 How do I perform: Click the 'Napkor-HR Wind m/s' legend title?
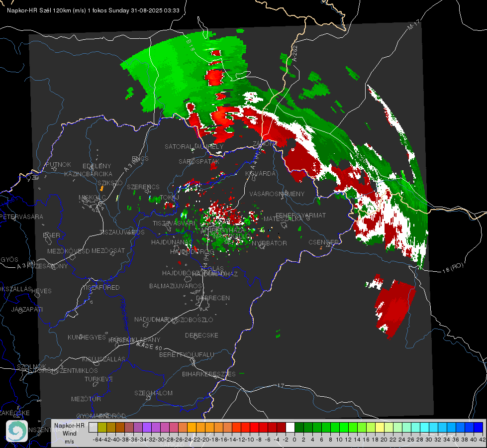click(x=69, y=433)
